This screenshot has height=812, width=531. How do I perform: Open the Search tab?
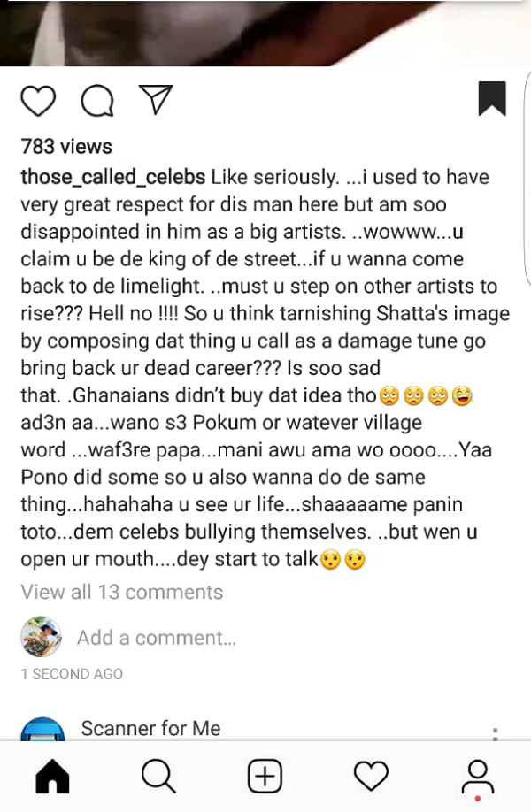(x=158, y=777)
